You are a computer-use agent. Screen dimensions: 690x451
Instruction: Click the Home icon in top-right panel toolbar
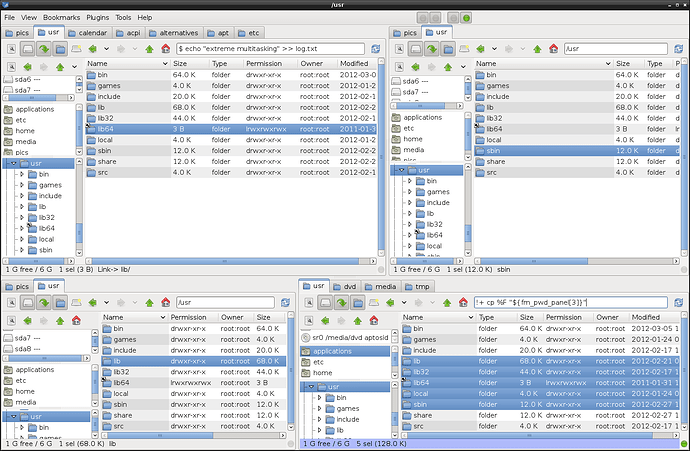[x=554, y=49]
